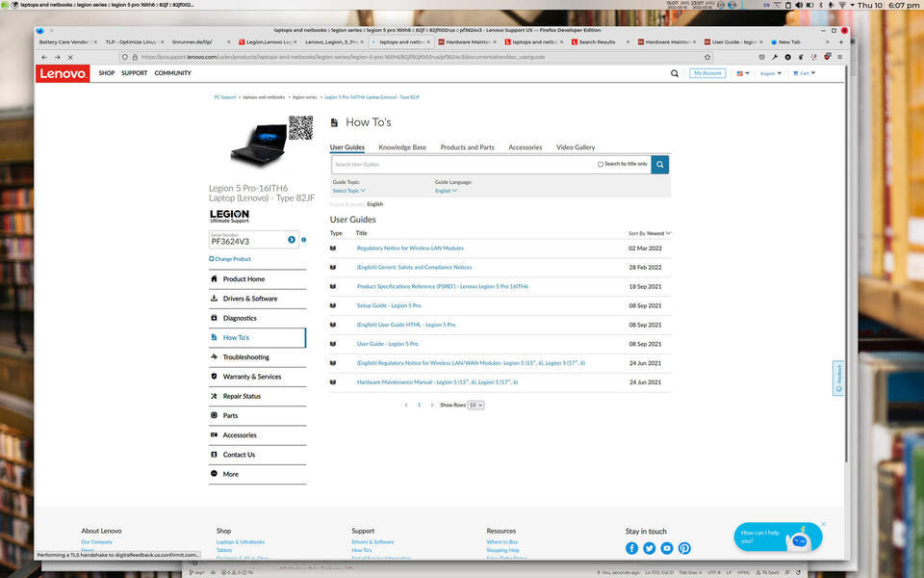Switch to the Accessories tab in How To's

tap(526, 147)
